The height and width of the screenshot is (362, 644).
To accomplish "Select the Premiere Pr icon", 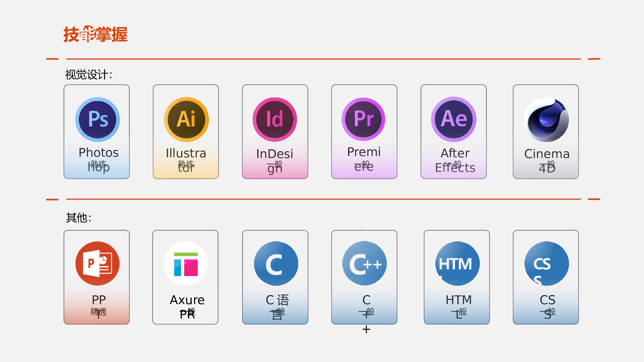I will point(364,119).
